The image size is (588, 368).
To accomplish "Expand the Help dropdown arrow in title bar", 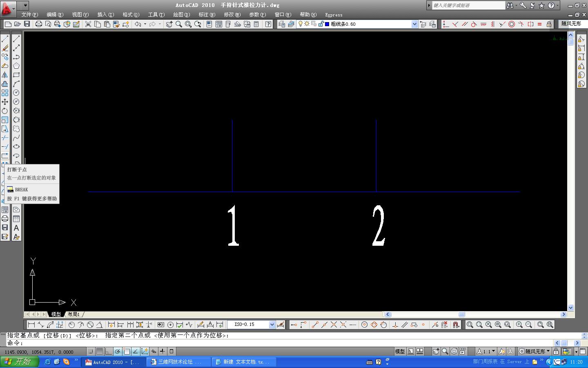I will click(x=558, y=5).
